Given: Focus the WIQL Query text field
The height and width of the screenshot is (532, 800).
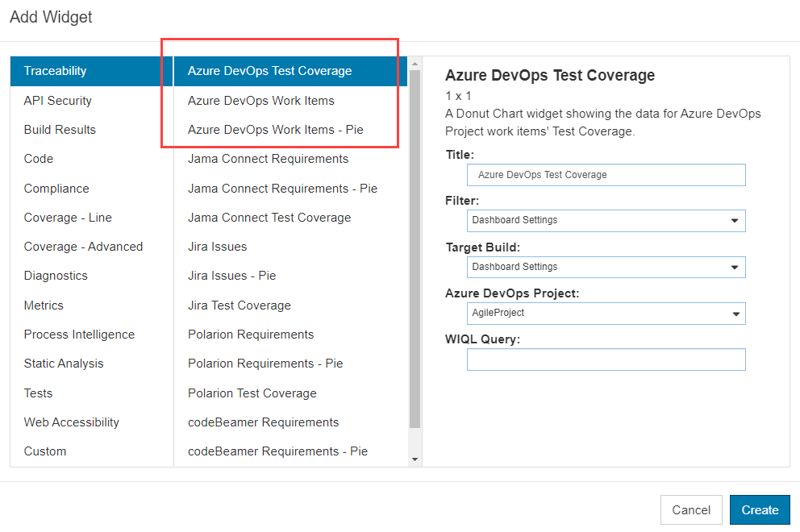Looking at the screenshot, I should (x=606, y=360).
